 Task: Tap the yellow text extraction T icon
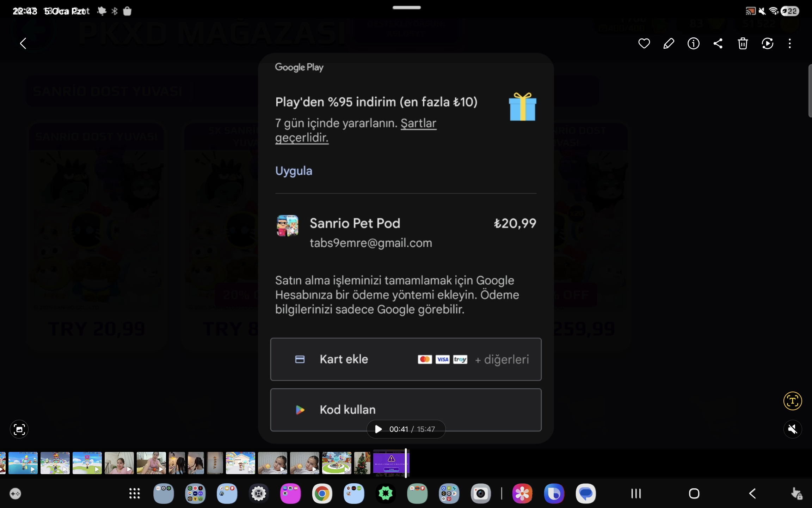793,401
